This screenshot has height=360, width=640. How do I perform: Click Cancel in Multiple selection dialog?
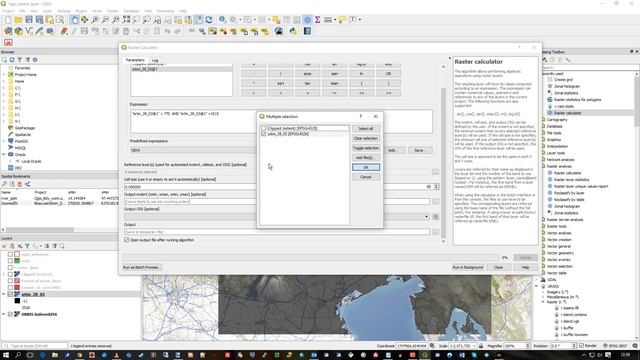[366, 177]
